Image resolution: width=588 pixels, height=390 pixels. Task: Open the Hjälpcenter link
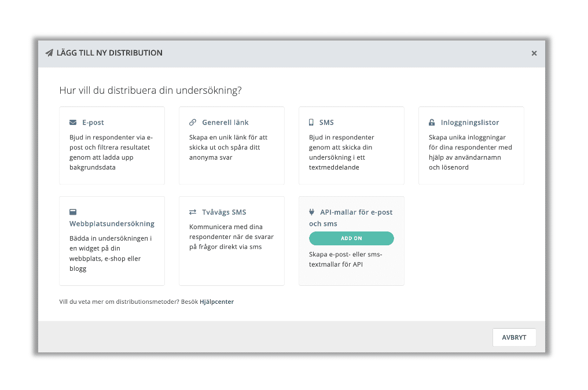pyautogui.click(x=216, y=301)
